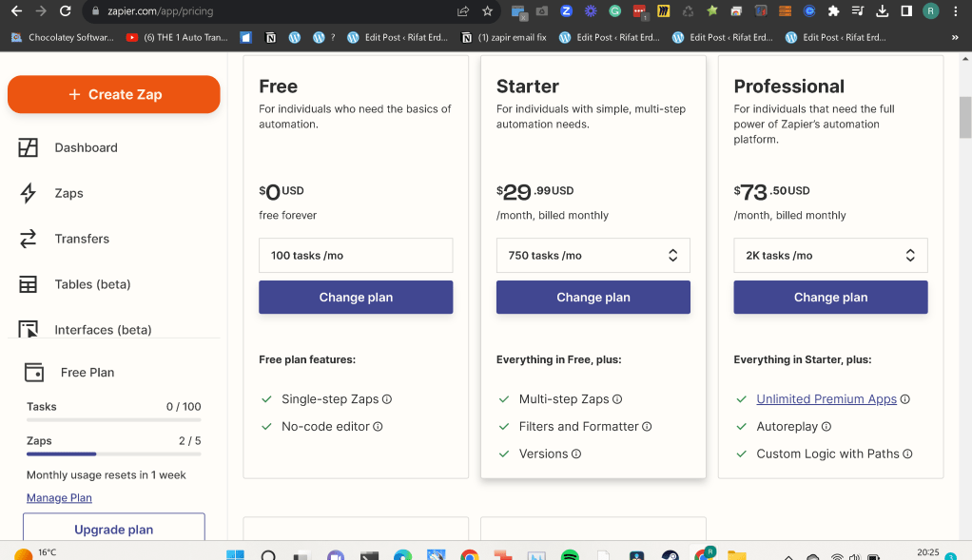972x560 pixels.
Task: Open the YouTube THE 1 Auto Tran bookmark
Action: pyautogui.click(x=177, y=38)
